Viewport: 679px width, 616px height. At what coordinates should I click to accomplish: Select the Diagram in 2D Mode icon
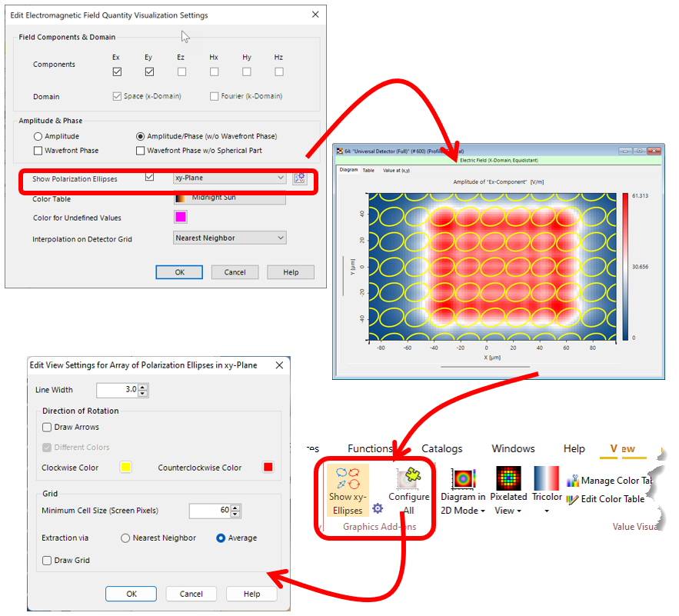pos(463,480)
